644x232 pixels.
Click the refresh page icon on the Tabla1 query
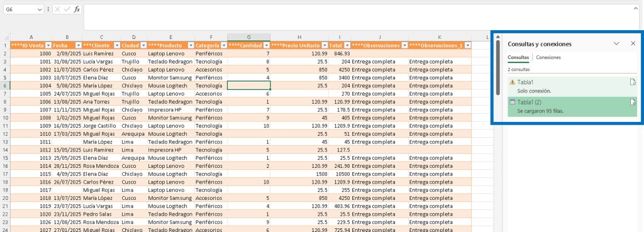(x=633, y=82)
